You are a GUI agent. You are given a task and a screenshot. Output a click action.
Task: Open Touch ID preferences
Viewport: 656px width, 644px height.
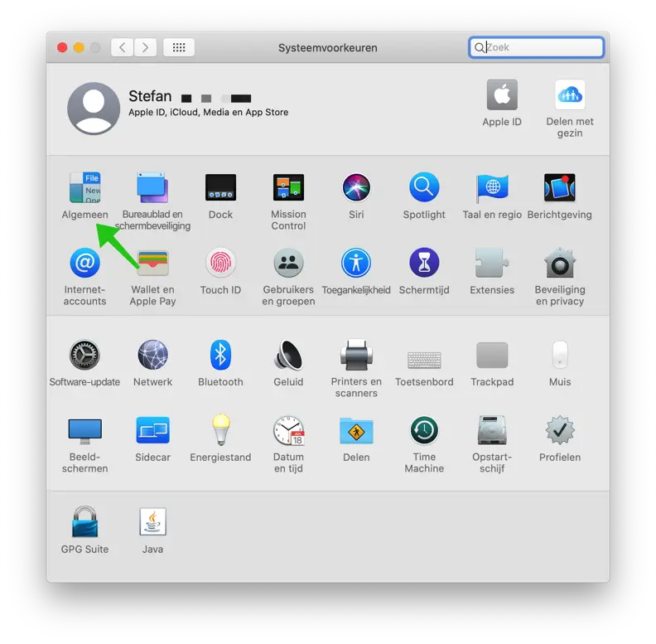pos(220,263)
